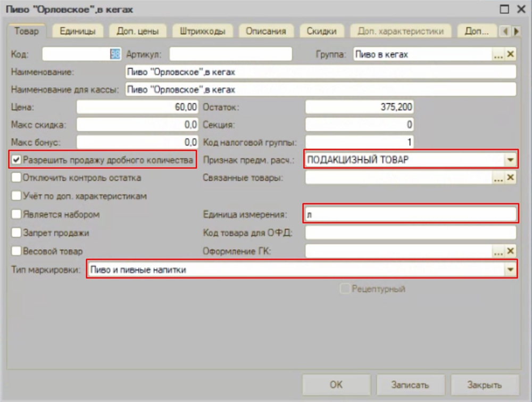Clear Оформление ГК field using X icon
532x402 pixels.
510,251
